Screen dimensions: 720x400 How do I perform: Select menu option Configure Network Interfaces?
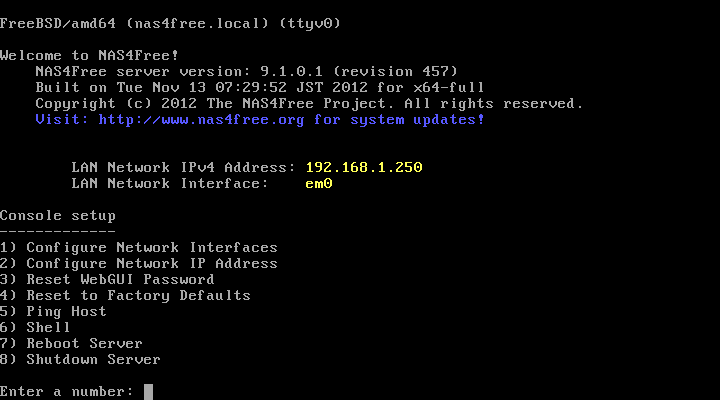pos(139,248)
